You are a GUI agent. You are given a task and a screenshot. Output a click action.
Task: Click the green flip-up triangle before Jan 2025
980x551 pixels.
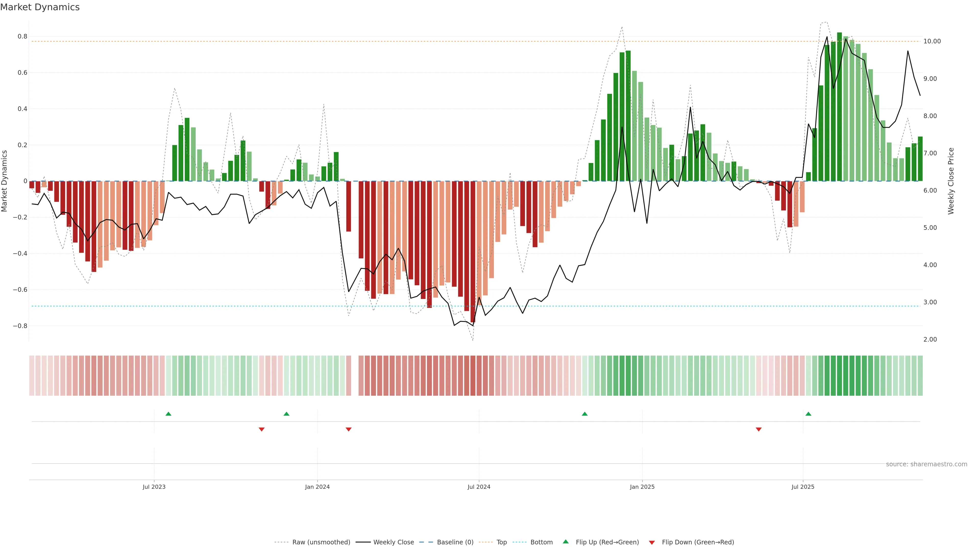coord(585,414)
